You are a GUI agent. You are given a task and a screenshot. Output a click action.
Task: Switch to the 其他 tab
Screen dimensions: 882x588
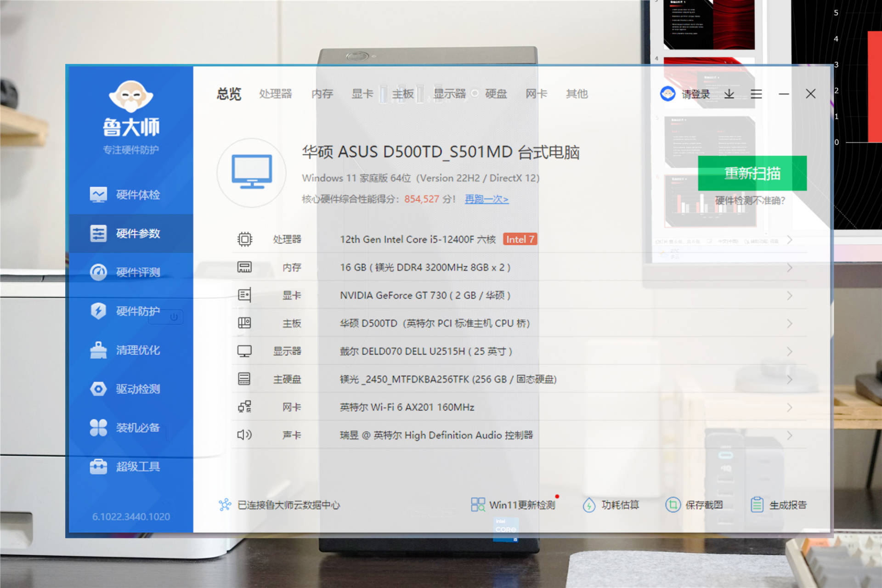pyautogui.click(x=577, y=94)
